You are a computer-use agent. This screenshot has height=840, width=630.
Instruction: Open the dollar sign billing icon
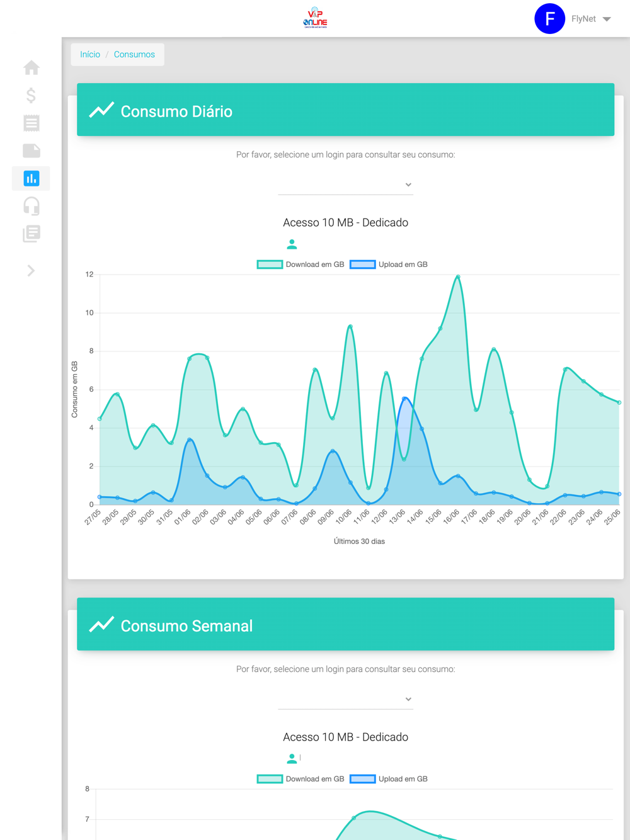tap(31, 95)
